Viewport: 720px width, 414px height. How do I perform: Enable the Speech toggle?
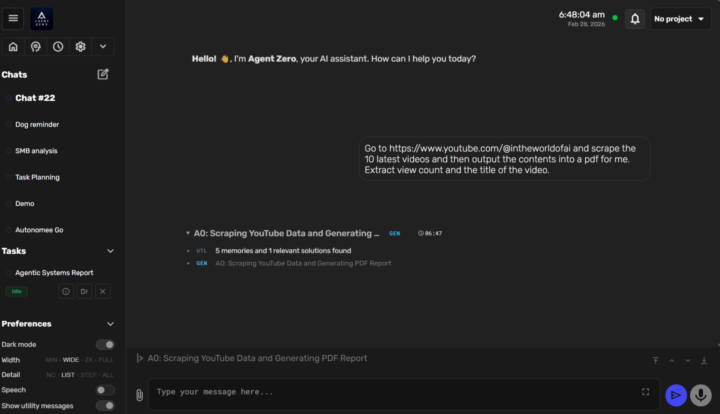[104, 390]
